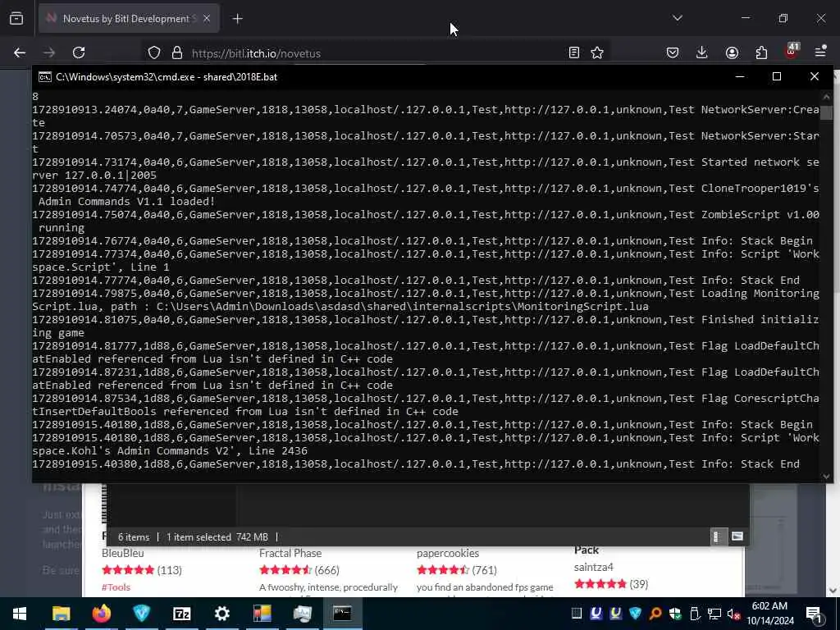Screen dimensions: 840x630
Task: Click the cmd.exe vertical scrollbar thumb
Action: pyautogui.click(x=826, y=112)
